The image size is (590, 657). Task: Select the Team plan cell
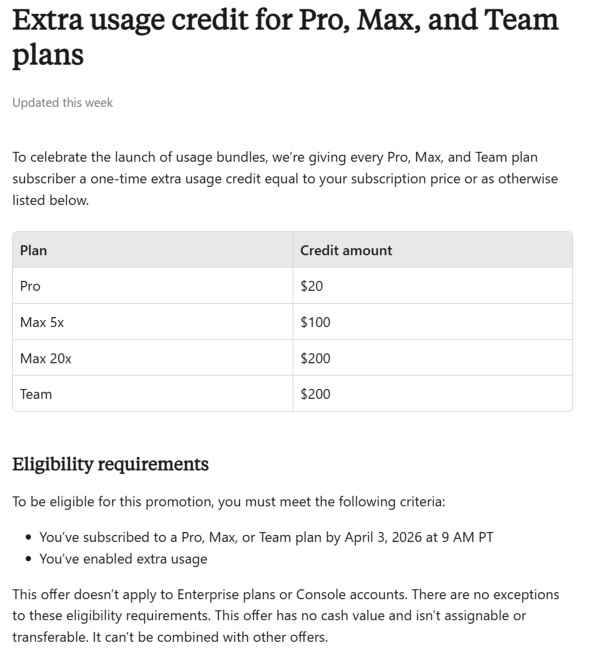(x=153, y=394)
